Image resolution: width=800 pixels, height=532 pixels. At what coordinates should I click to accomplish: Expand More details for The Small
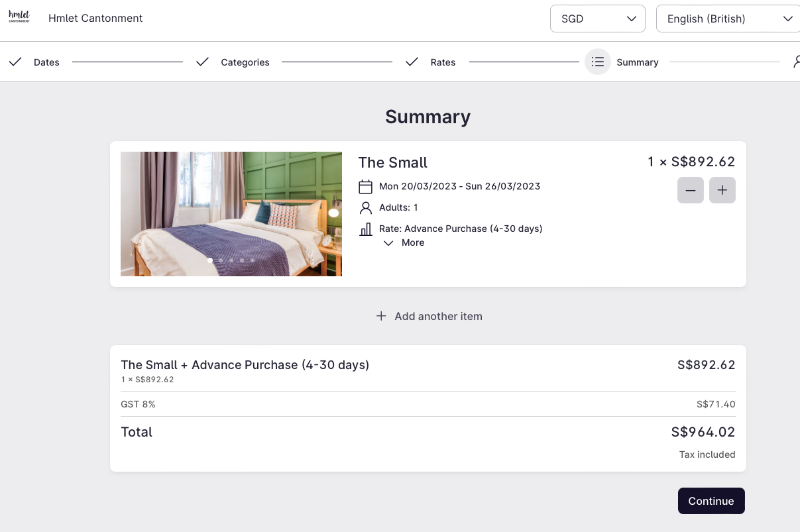tap(404, 243)
